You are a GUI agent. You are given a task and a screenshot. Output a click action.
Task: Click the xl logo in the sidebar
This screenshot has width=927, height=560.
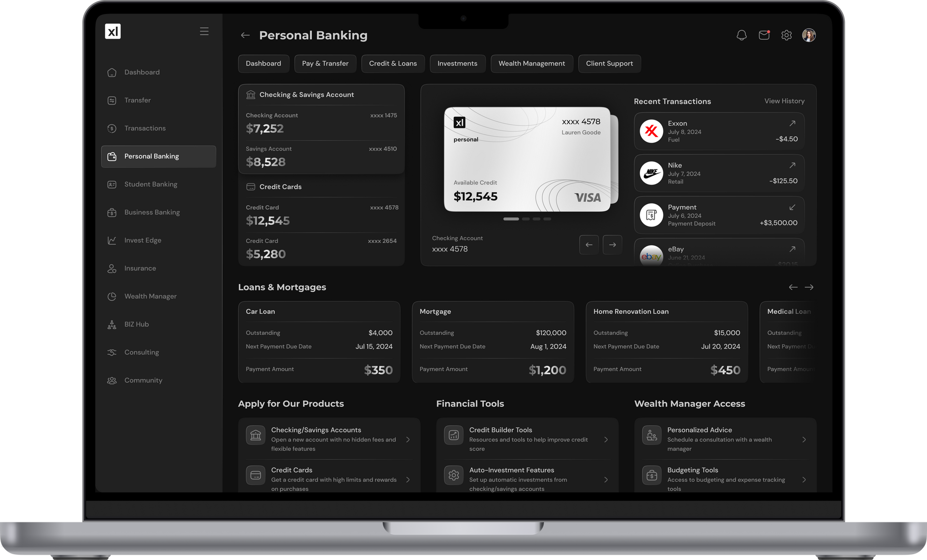(112, 31)
